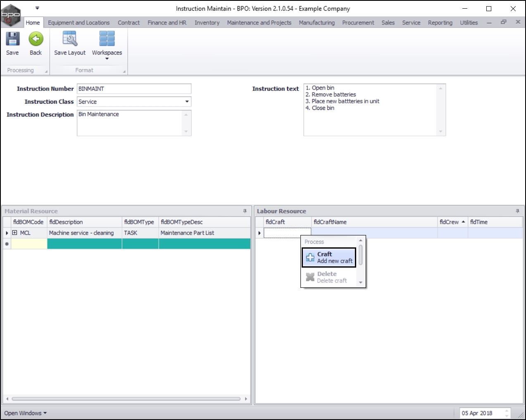Sort by fldCraft column header
Screen dimensions: 526x420
[287, 222]
